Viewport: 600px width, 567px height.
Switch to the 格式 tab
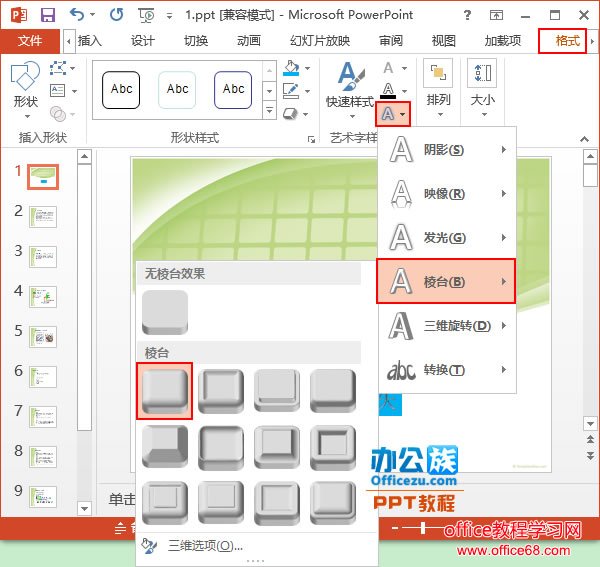pyautogui.click(x=567, y=41)
